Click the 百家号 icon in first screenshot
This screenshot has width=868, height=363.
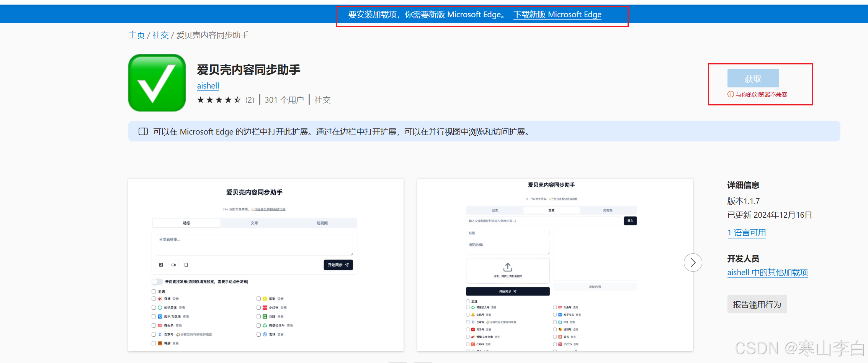click(160, 334)
